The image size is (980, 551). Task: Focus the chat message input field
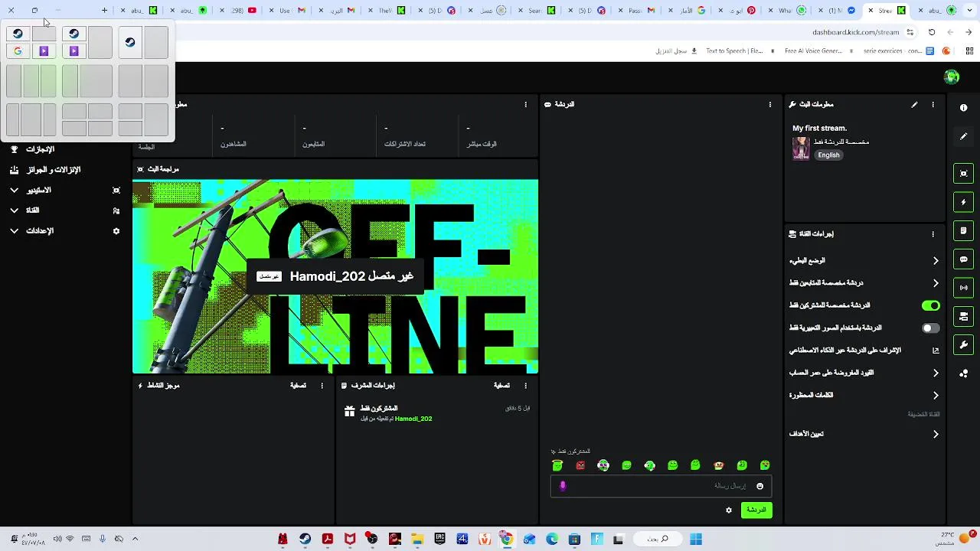[661, 486]
